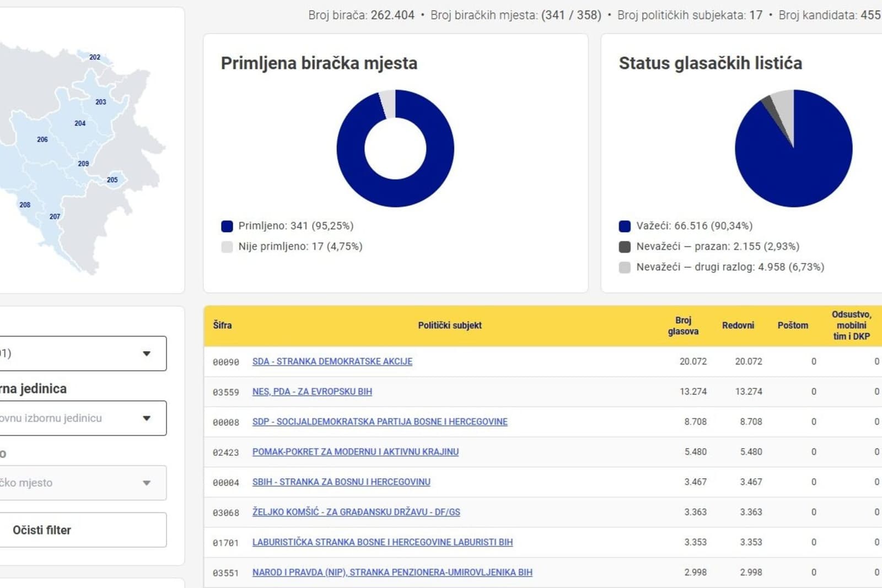Screen dimensions: 882x588
Task: Open the SDA - Stranka Demokratske Akcije link
Action: (x=332, y=362)
